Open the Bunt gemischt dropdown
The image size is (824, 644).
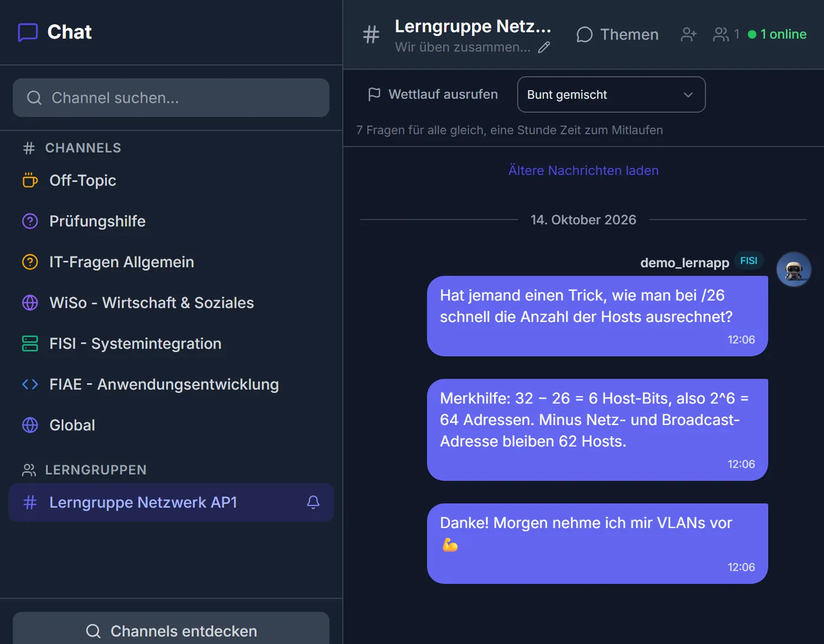coord(611,95)
